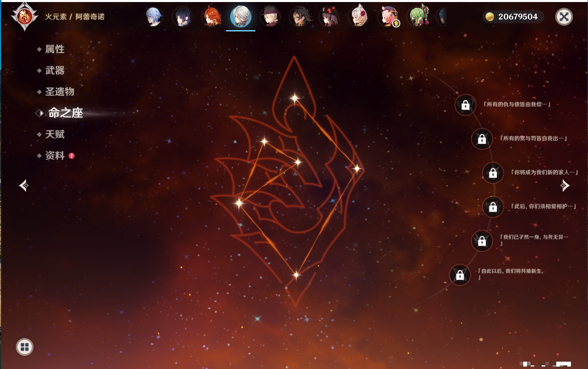Open 资料 profile with red alert
The width and height of the screenshot is (588, 369).
55,155
